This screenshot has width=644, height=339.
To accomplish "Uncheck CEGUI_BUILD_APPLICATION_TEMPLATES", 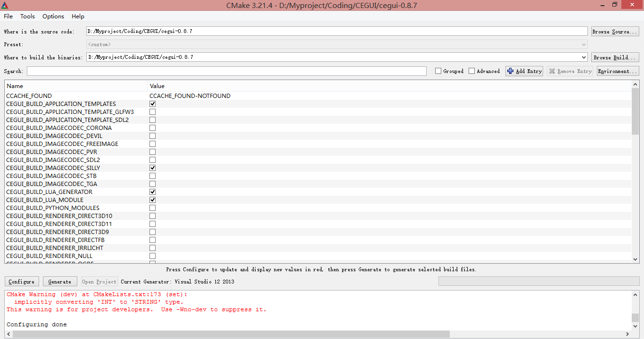I will pyautogui.click(x=152, y=104).
